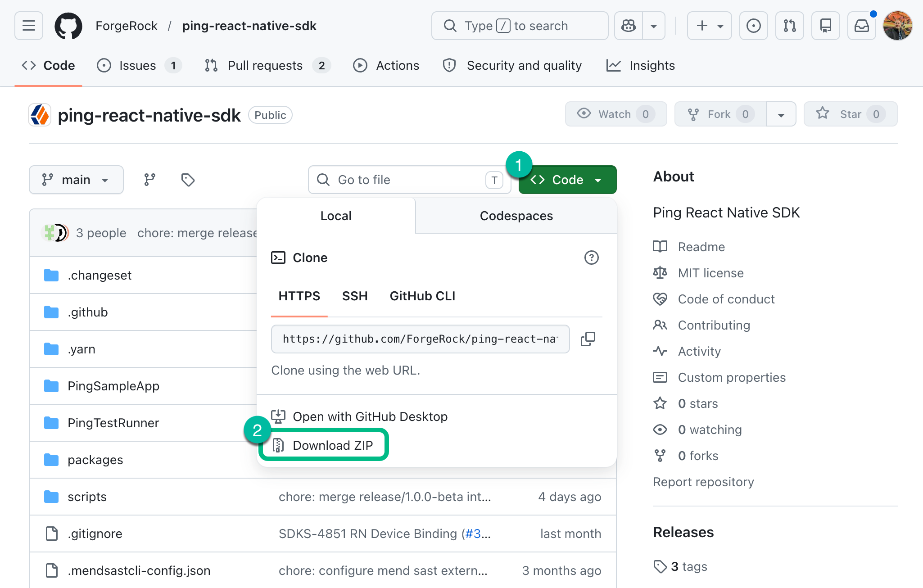Collapse the green Code dropdown button
The image size is (923, 588).
(567, 180)
